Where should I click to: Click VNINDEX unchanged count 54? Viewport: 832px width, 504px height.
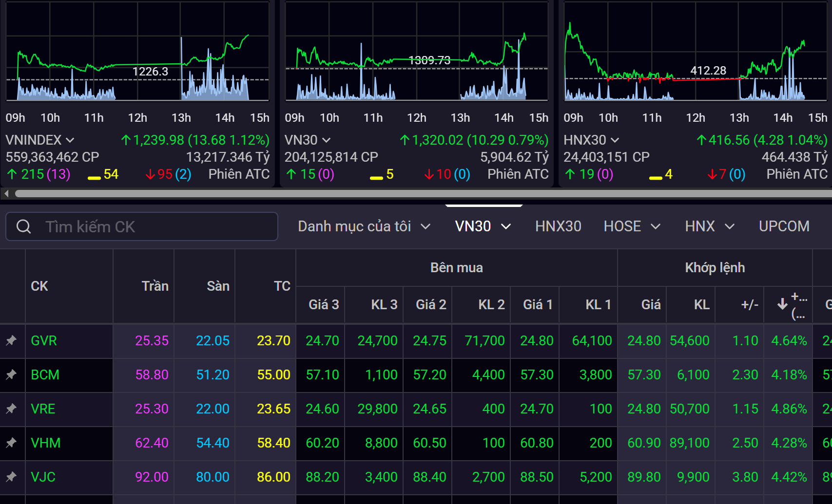[x=103, y=174]
